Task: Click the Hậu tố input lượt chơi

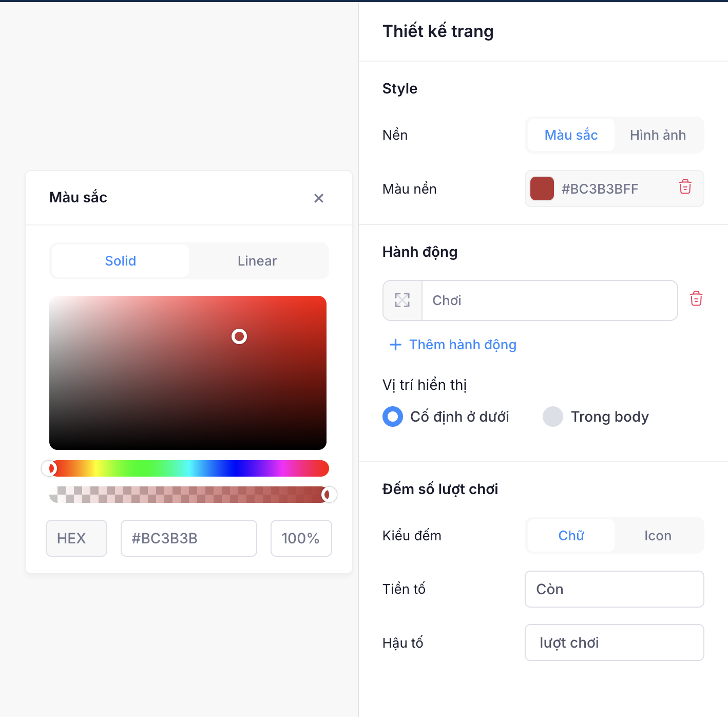Action: point(615,643)
